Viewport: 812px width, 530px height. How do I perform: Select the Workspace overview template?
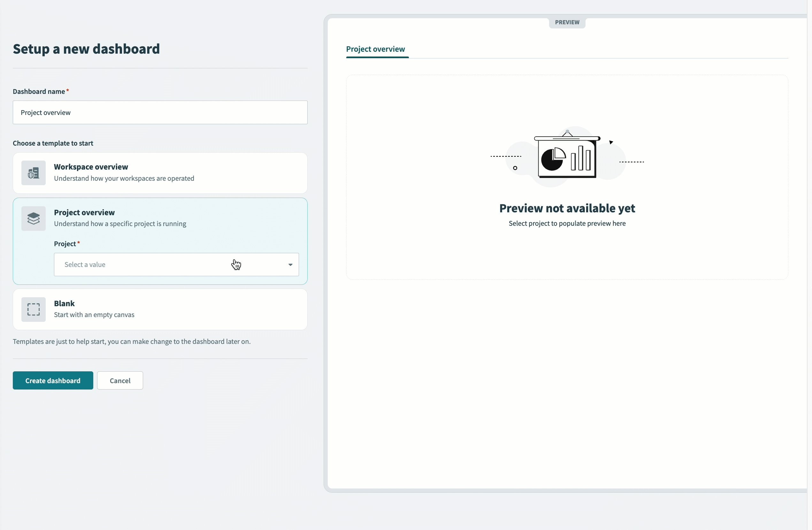coord(160,173)
